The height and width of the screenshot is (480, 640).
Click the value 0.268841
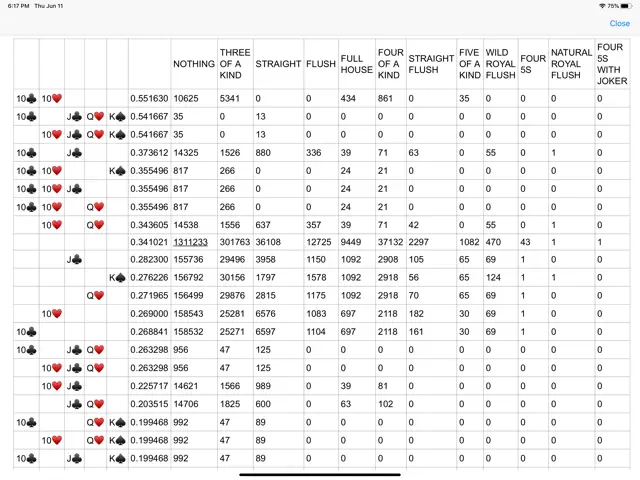pos(149,331)
